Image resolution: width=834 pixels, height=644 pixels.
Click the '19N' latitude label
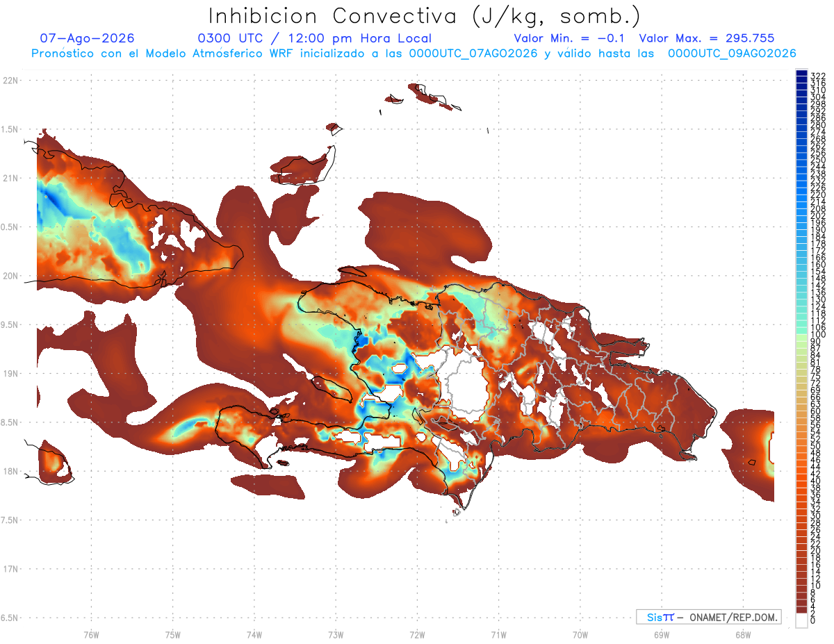coord(10,373)
